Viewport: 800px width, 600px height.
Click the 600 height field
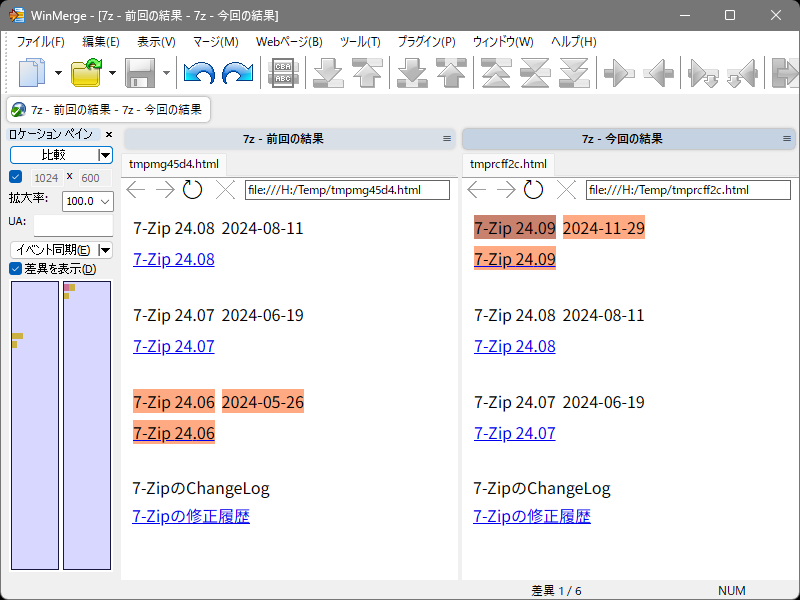95,178
